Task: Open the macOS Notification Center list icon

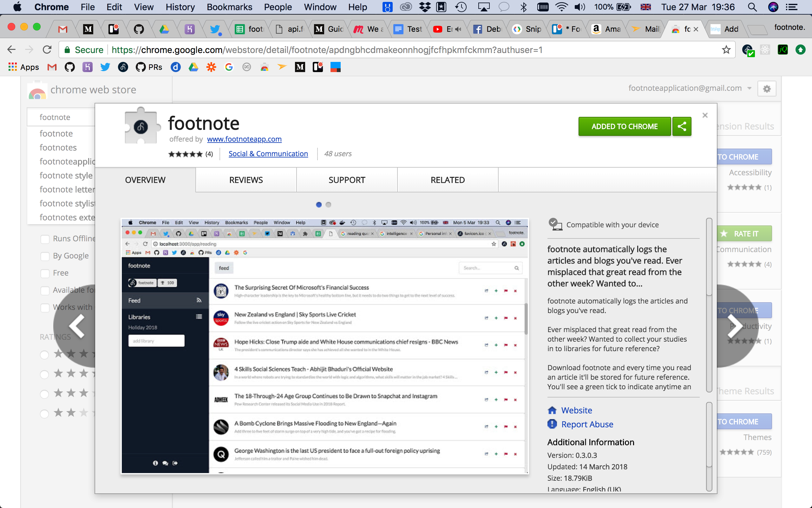Action: (792, 7)
